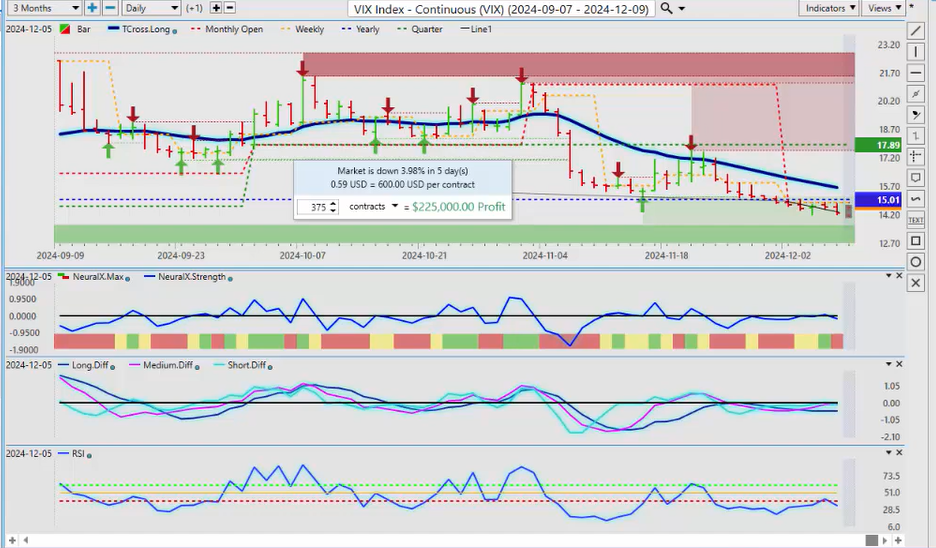The image size is (936, 548).
Task: Open the Daily interval dropdown
Action: tap(151, 8)
